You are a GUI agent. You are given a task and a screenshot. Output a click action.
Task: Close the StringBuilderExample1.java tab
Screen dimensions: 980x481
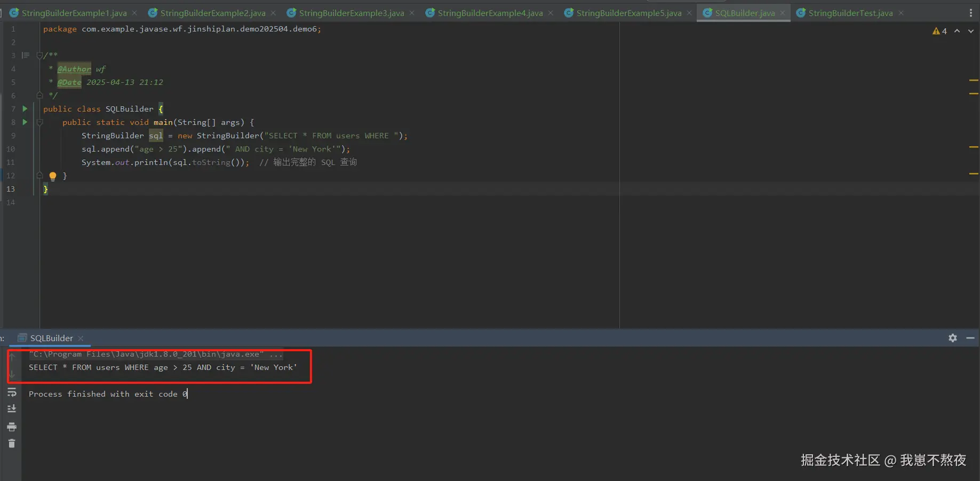(134, 13)
